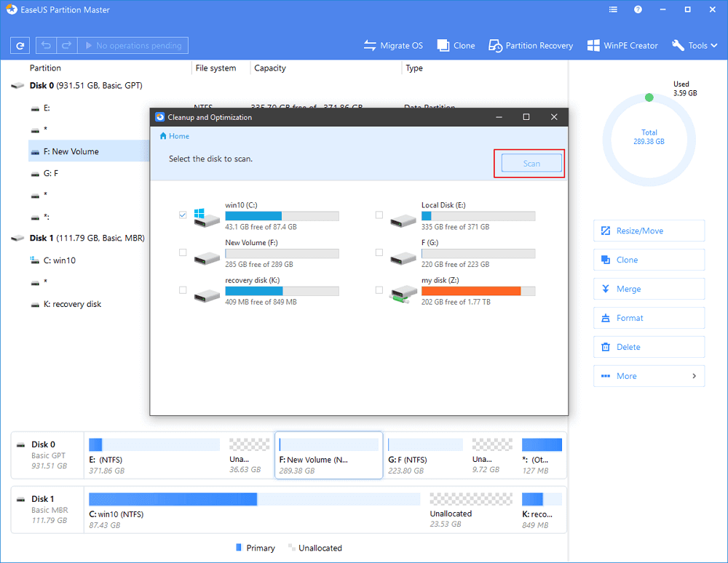Image resolution: width=728 pixels, height=563 pixels.
Task: Select F: New Volume in the partition list
Action: [89, 151]
